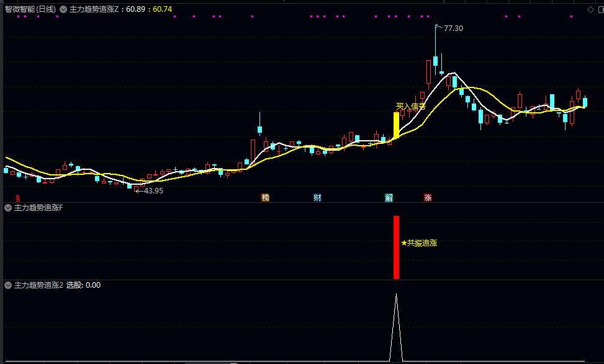Click the 主力趋势追涨F panel label
Screen dimensions: 604x364
pos(38,208)
